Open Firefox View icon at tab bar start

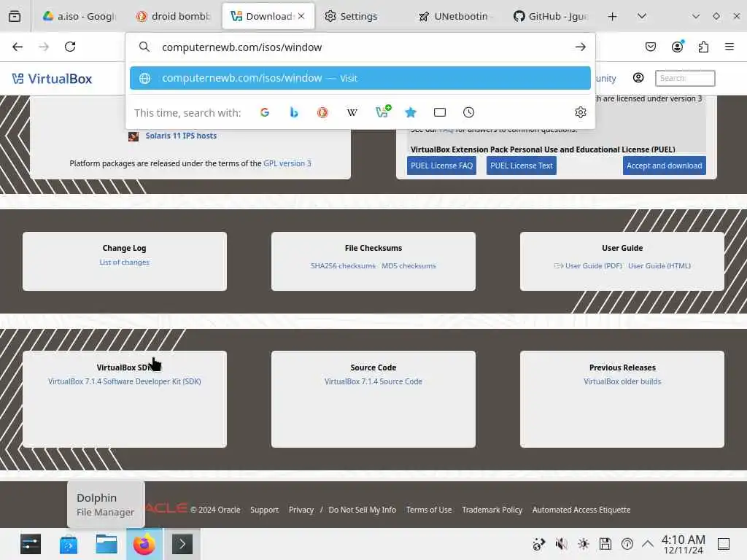pyautogui.click(x=15, y=16)
